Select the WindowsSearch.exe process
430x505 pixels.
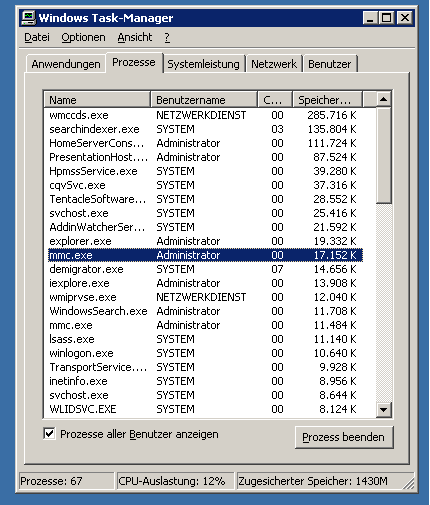[x=205, y=311]
